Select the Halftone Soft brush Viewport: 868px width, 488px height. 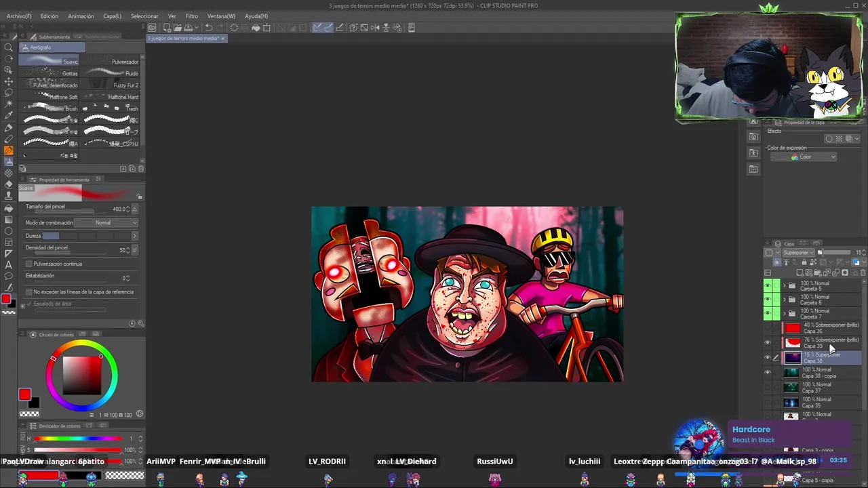pos(50,97)
